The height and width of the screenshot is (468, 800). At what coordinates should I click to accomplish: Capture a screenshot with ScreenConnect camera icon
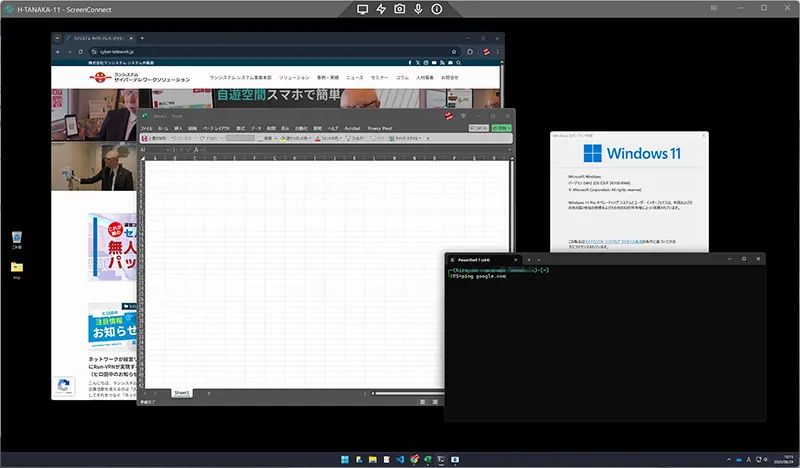[399, 9]
